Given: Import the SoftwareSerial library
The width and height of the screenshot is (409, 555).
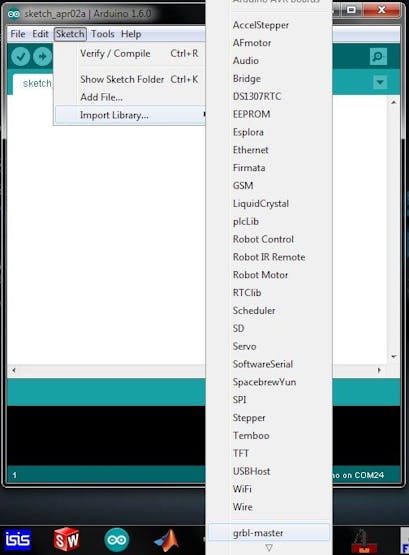Looking at the screenshot, I should [x=263, y=364].
